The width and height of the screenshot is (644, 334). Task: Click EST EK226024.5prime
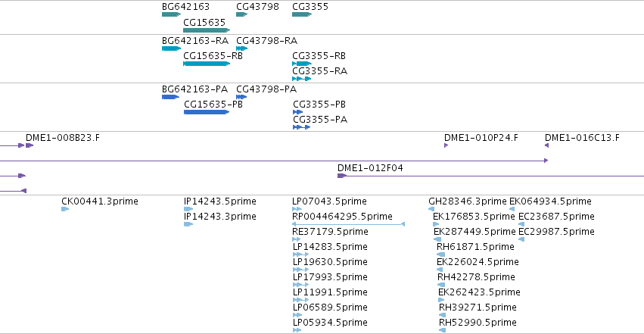pyautogui.click(x=440, y=270)
